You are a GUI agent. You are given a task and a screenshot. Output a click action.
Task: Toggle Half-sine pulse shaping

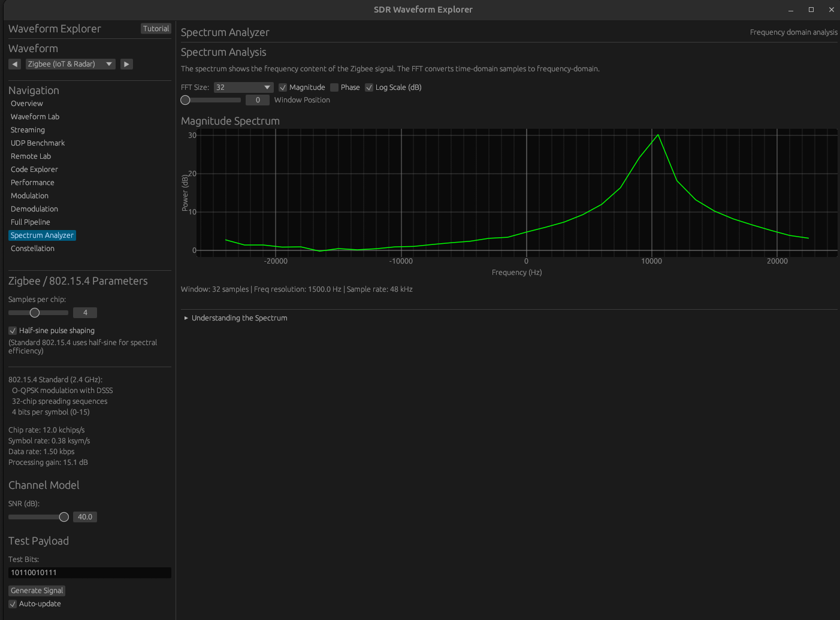tap(12, 330)
